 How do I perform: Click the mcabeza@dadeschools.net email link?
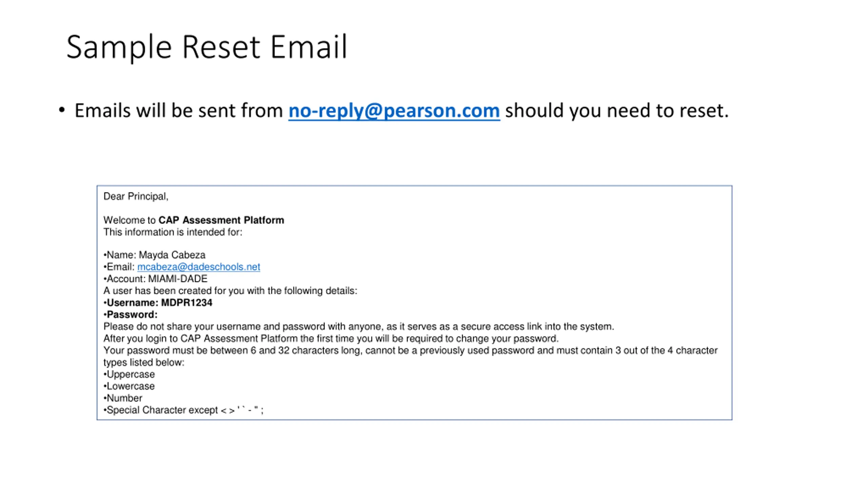199,267
